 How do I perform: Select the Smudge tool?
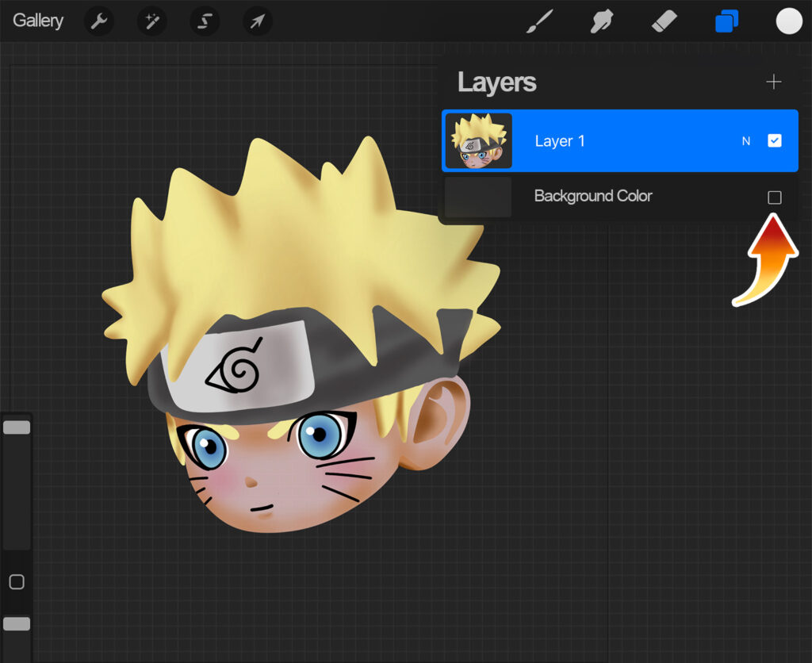(x=602, y=21)
